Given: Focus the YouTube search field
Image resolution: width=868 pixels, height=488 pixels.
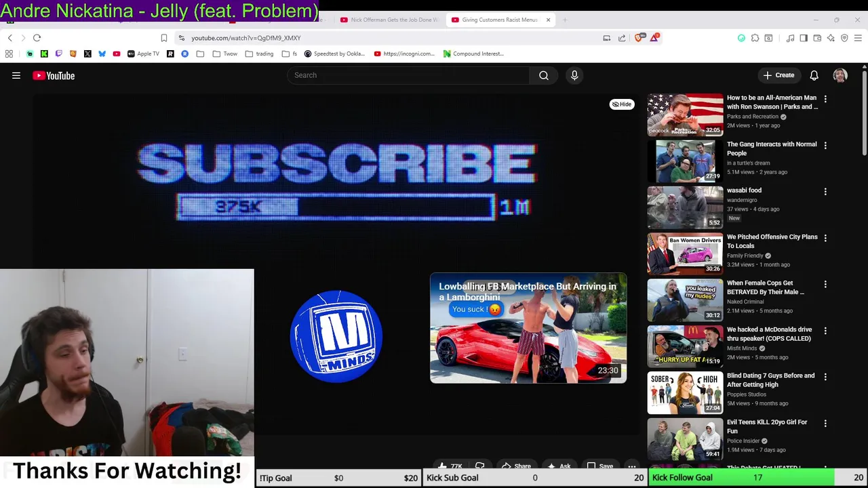Looking at the screenshot, I should point(408,75).
